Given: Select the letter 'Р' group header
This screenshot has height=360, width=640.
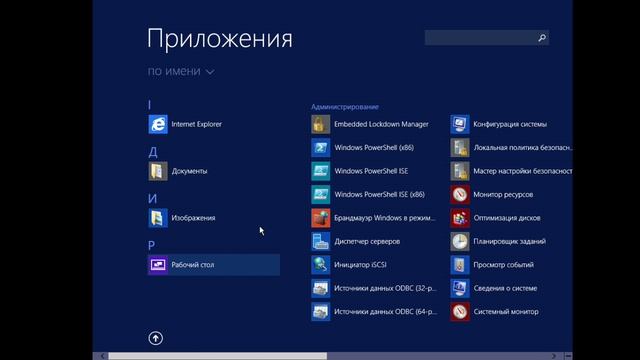Looking at the screenshot, I should [x=151, y=246].
